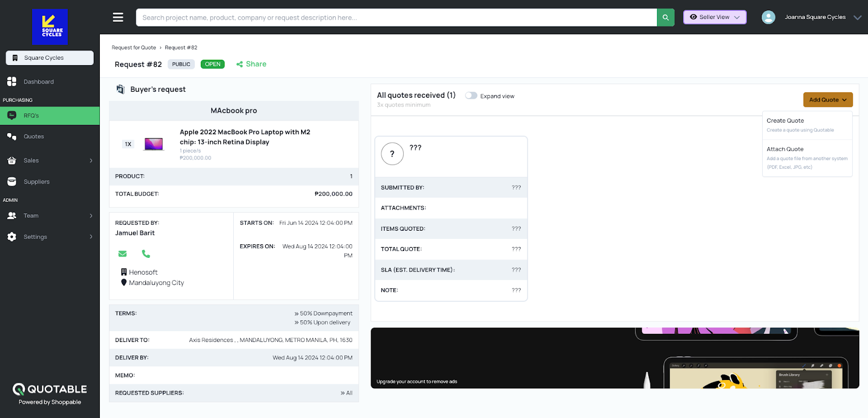Click the RFQ's chat icon
Screen dimensions: 868x418
[x=12, y=116]
